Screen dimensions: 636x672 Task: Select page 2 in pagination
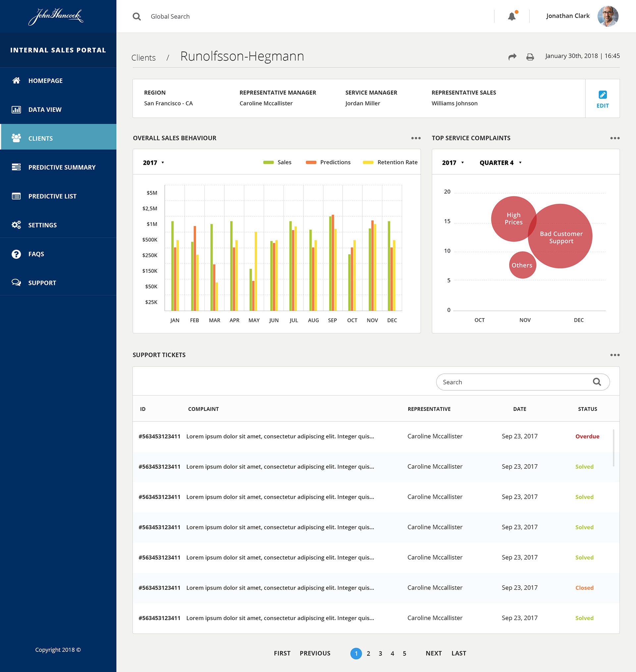pos(368,654)
